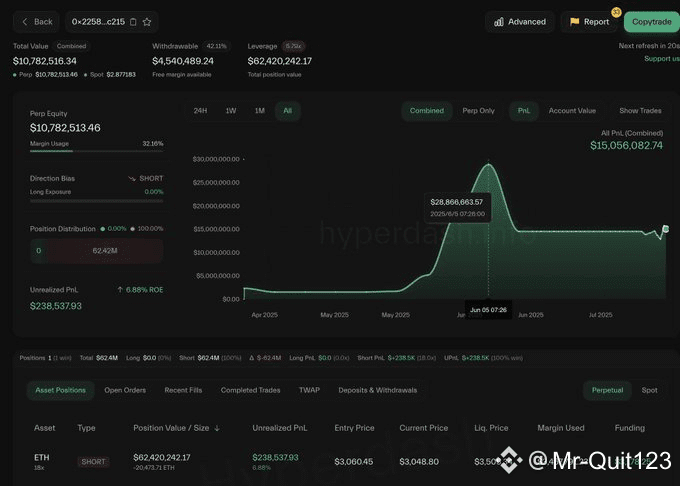The image size is (680, 486).
Task: Open Advanced chart view
Action: (x=519, y=21)
